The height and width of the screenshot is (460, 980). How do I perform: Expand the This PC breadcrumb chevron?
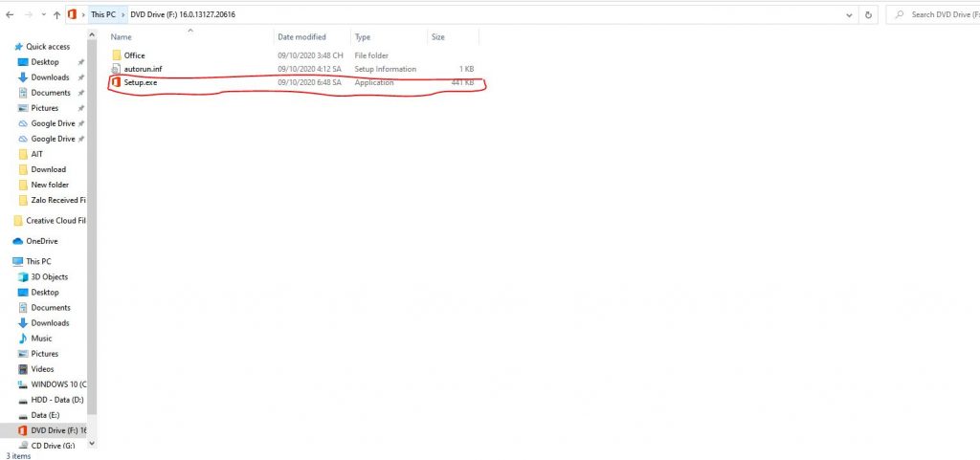123,15
